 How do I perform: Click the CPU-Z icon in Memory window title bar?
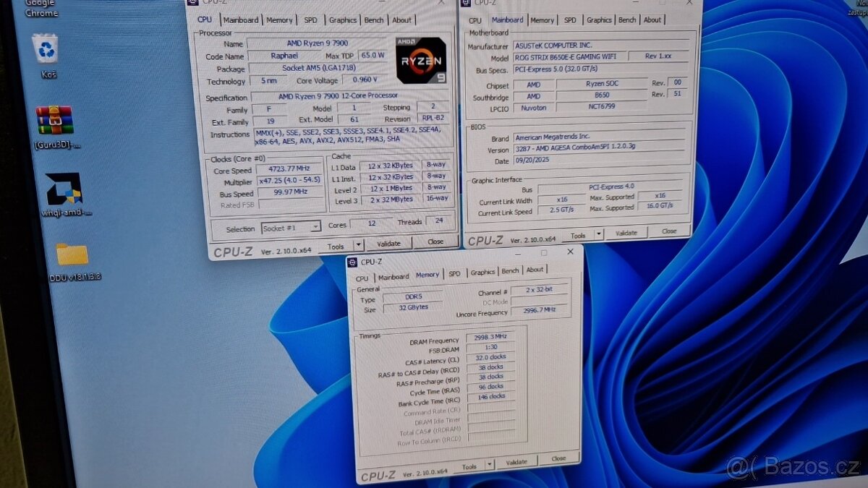pos(352,262)
